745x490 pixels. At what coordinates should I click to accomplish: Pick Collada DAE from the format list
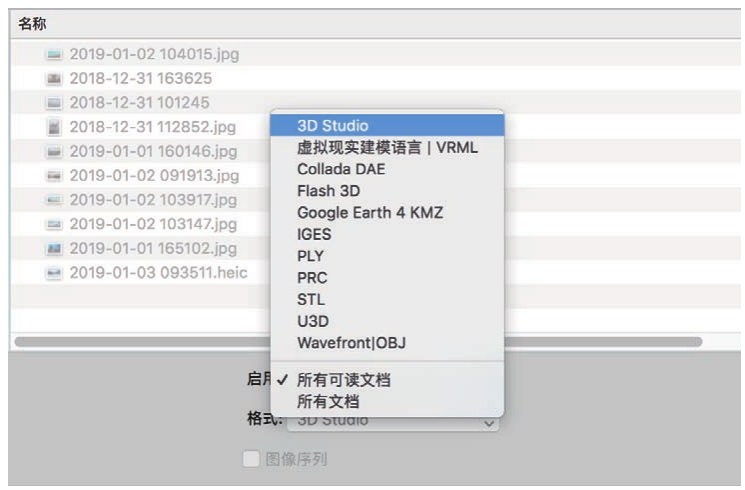pyautogui.click(x=387, y=169)
